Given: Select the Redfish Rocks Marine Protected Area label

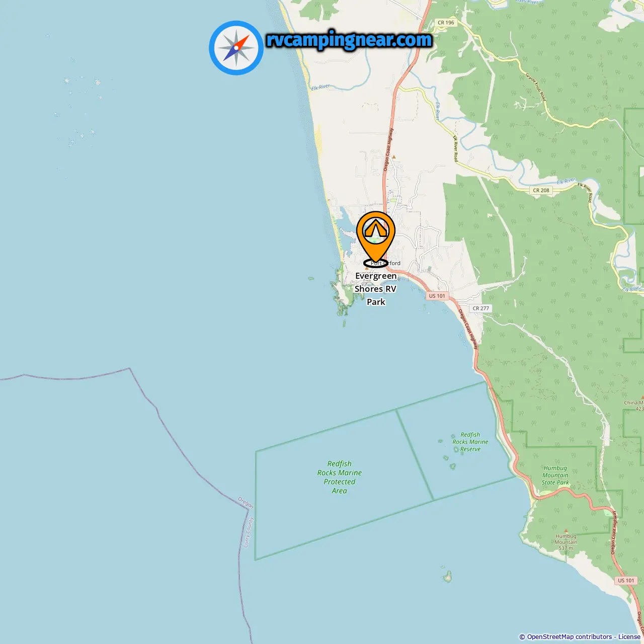Looking at the screenshot, I should [340, 477].
